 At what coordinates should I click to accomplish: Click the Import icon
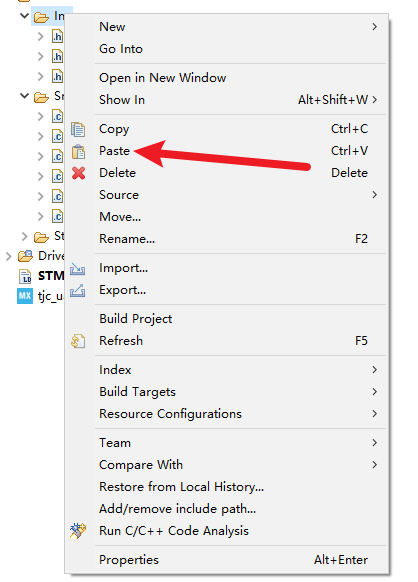point(78,268)
